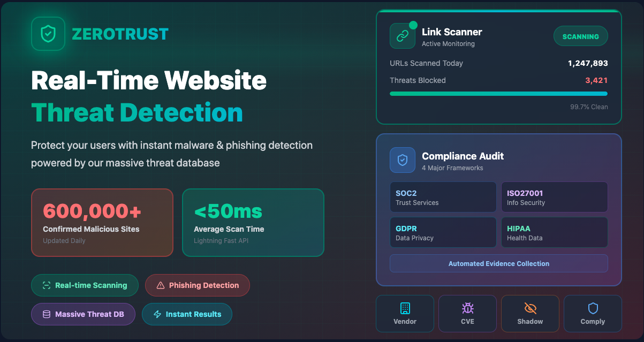The image size is (644, 342).
Task: Click the shield icon on Compliance Audit card
Action: [x=402, y=159]
